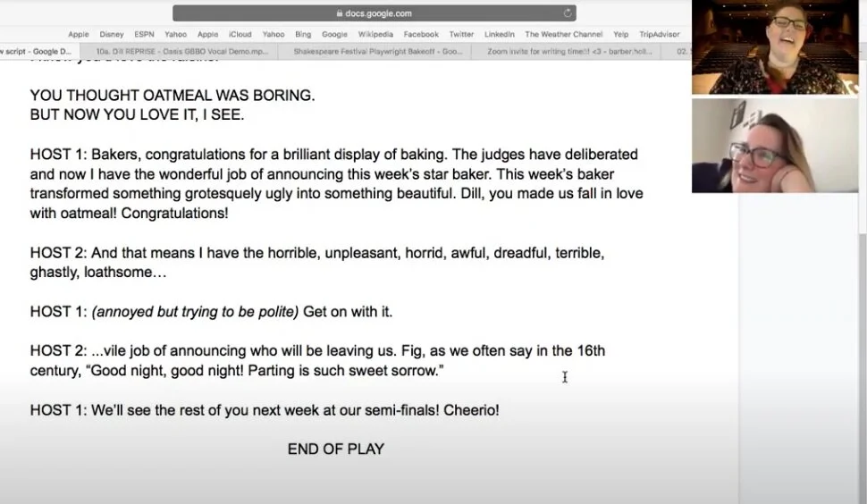Open the Wikipedia bookmark

pos(375,34)
